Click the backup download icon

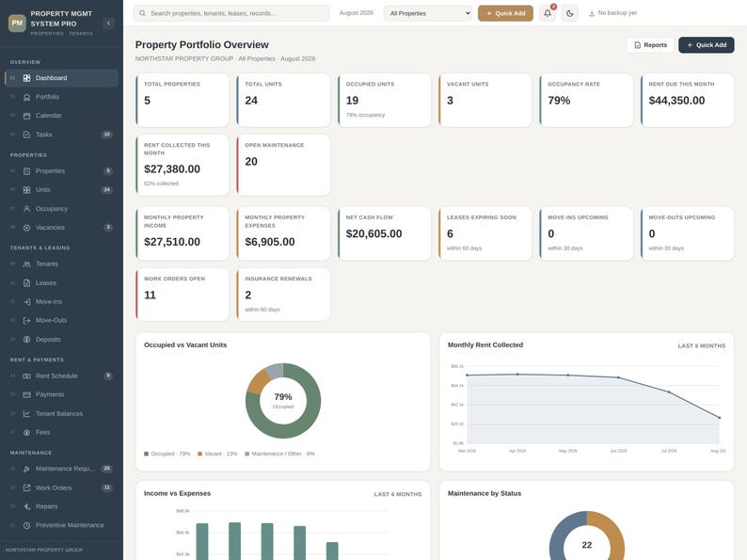click(592, 13)
